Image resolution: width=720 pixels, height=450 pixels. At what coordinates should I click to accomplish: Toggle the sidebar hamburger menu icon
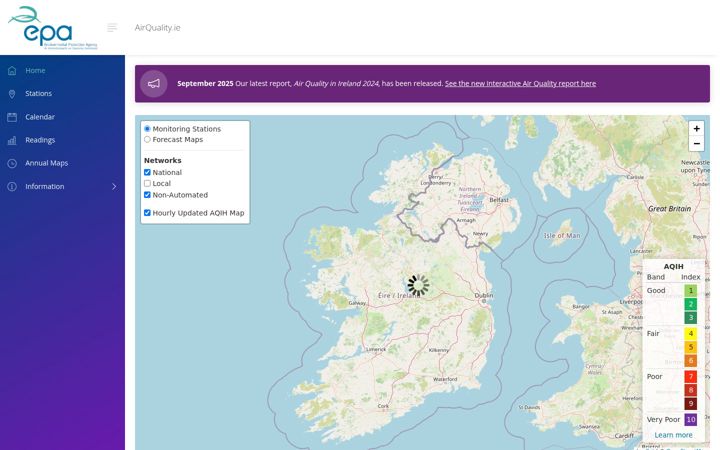(112, 28)
